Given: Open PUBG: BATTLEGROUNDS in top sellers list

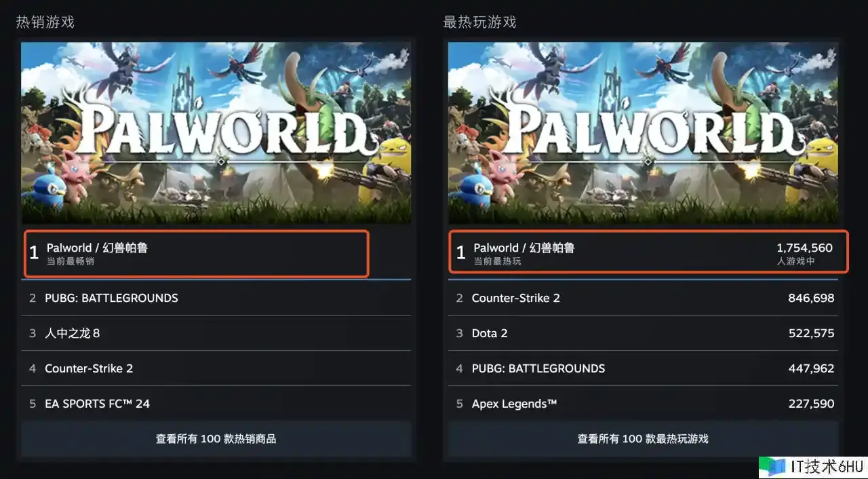Looking at the screenshot, I should (216, 298).
